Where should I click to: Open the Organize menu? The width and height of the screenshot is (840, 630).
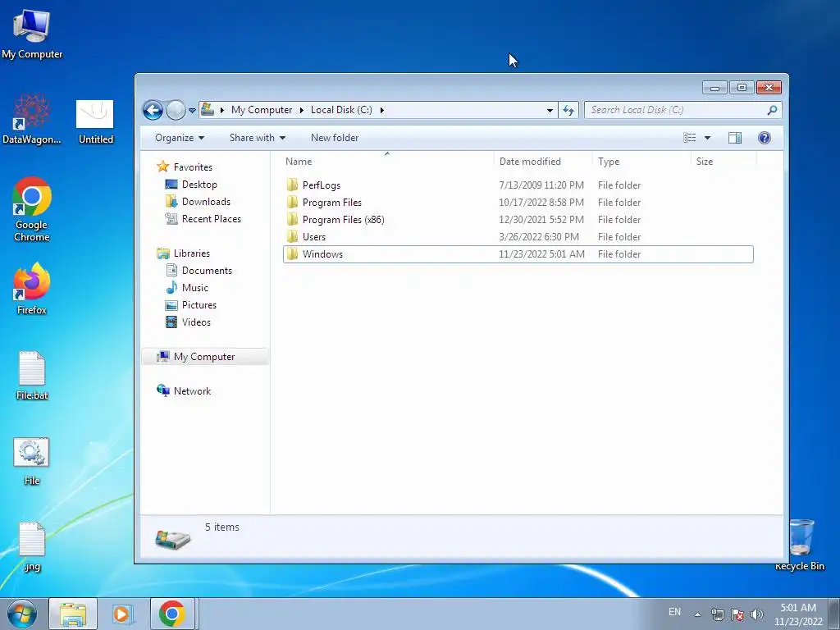(x=180, y=138)
